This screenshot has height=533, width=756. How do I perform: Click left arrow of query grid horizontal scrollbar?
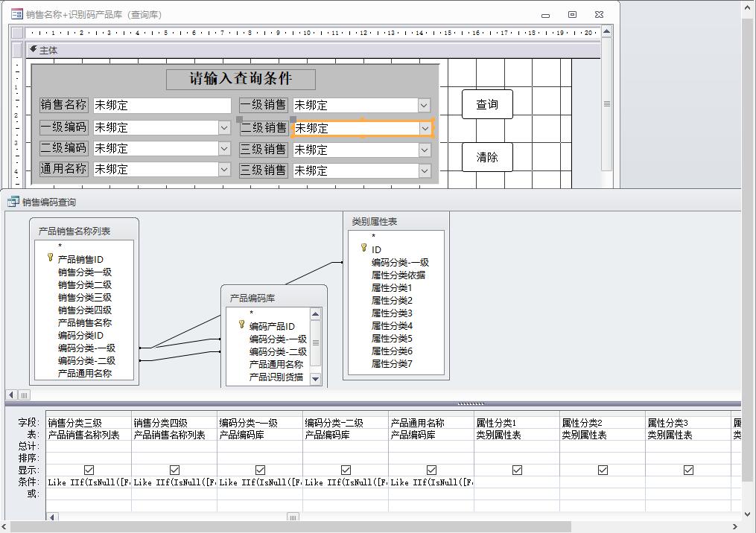pyautogui.click(x=51, y=517)
